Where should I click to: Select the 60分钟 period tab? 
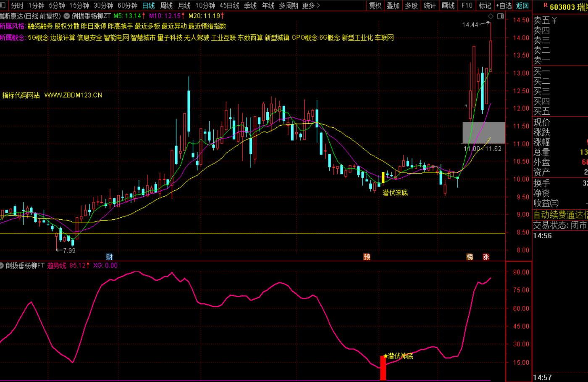point(127,5)
